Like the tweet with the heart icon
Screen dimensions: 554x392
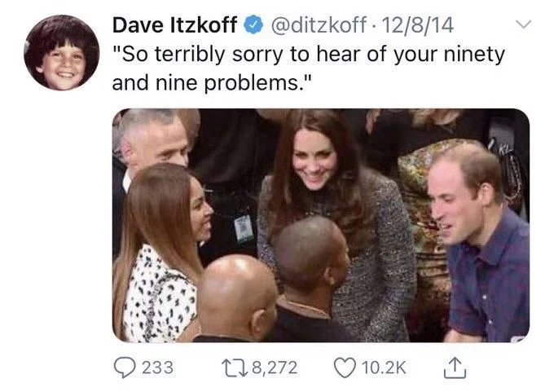[345, 368]
